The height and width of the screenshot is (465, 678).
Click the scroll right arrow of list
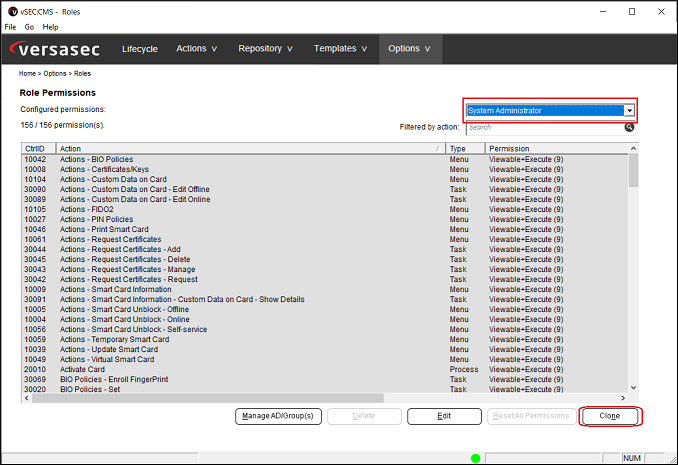[623, 398]
